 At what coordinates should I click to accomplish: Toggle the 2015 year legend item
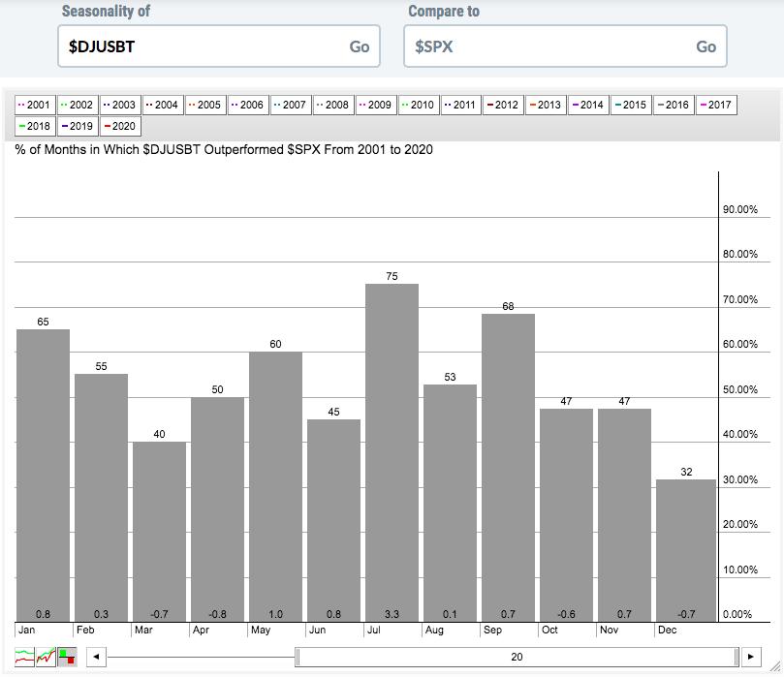pos(631,105)
